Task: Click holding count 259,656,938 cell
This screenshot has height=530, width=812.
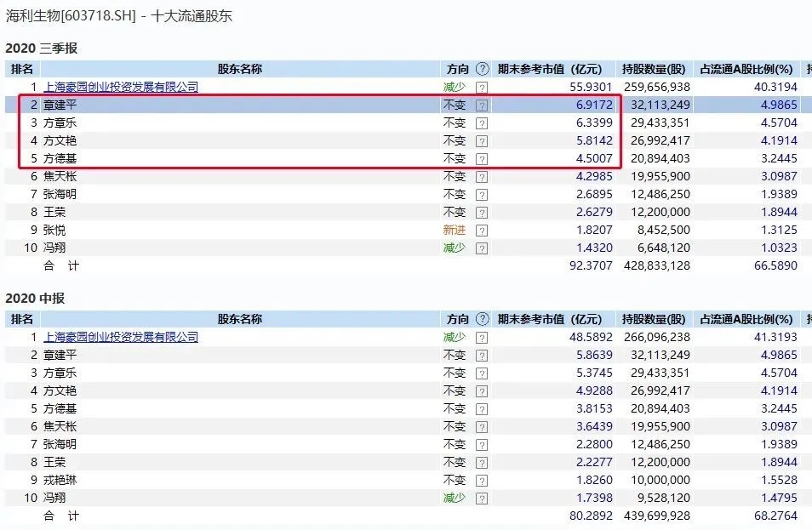Action: 657,87
